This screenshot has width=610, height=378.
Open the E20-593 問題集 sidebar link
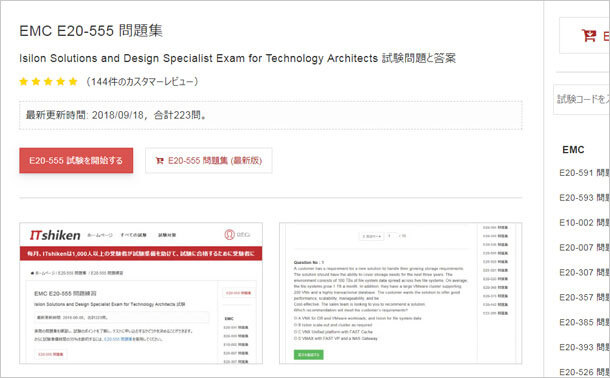584,198
